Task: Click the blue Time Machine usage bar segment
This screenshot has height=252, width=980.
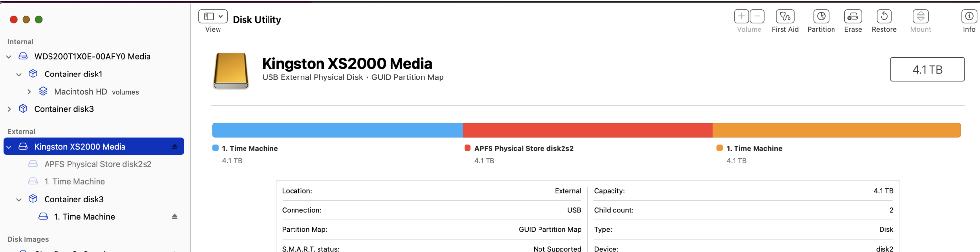Action: click(337, 130)
